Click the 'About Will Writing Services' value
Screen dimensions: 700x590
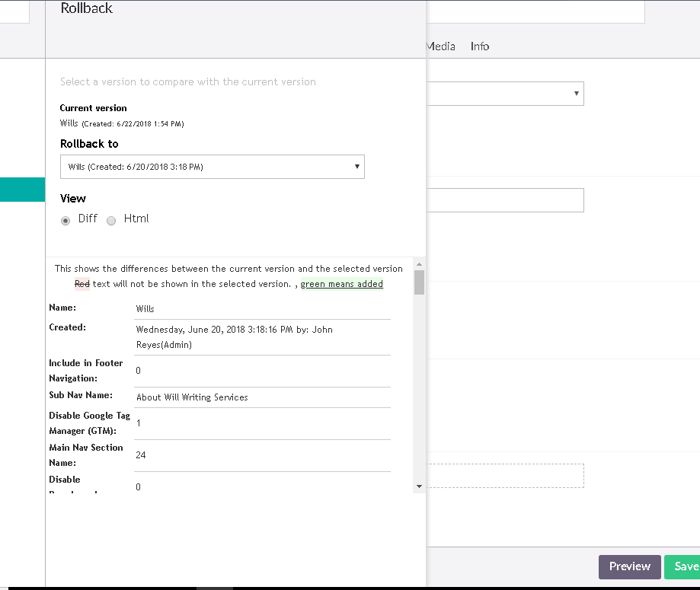pyautogui.click(x=192, y=397)
